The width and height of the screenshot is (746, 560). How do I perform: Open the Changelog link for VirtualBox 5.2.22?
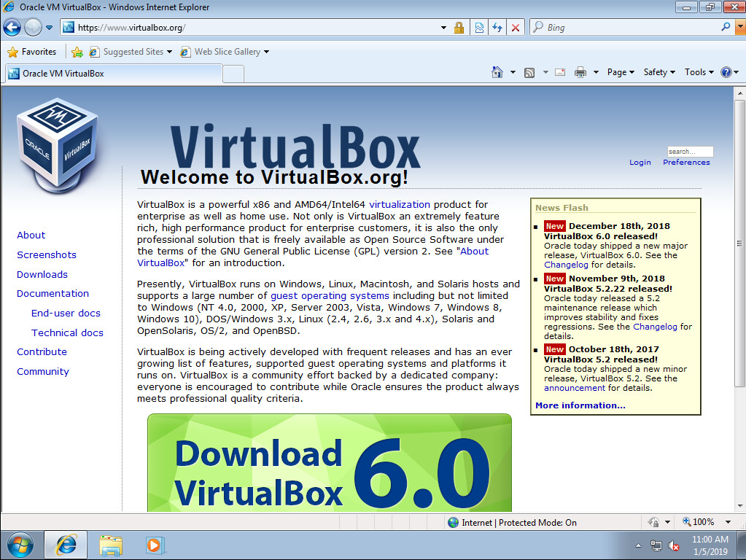click(655, 327)
